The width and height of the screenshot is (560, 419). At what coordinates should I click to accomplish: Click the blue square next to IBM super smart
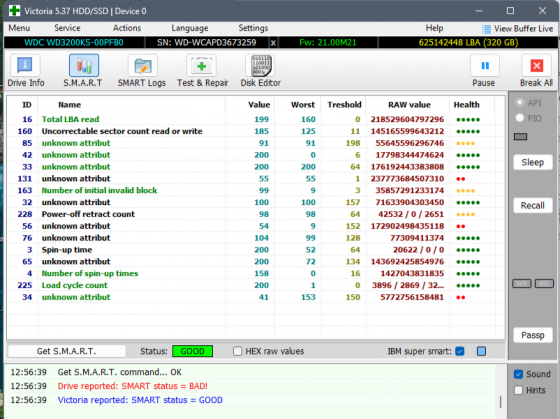point(481,351)
